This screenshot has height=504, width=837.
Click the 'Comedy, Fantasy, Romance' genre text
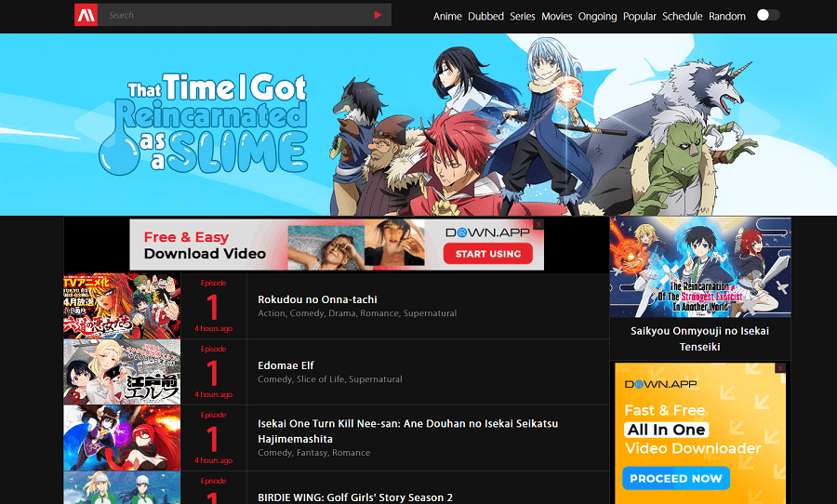pos(314,453)
